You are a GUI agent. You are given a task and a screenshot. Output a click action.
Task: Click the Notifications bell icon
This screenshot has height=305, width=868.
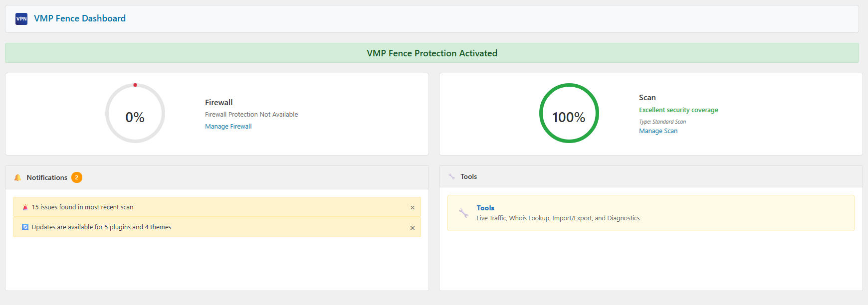pos(18,177)
